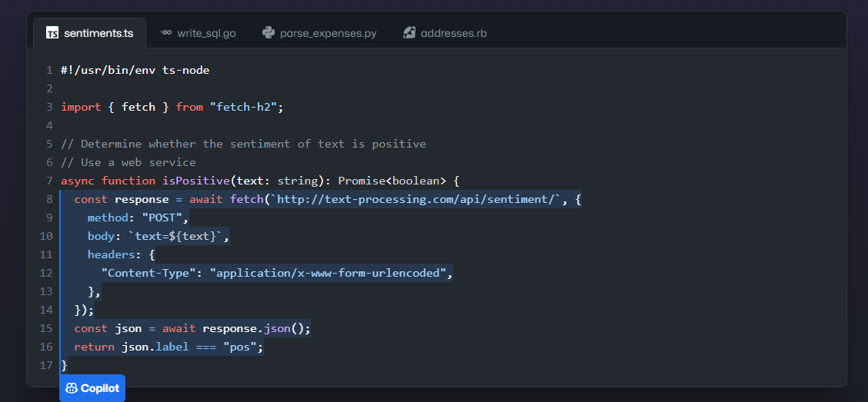Click line number 1 in the gutter
The height and width of the screenshot is (402, 868).
pyautogui.click(x=49, y=70)
